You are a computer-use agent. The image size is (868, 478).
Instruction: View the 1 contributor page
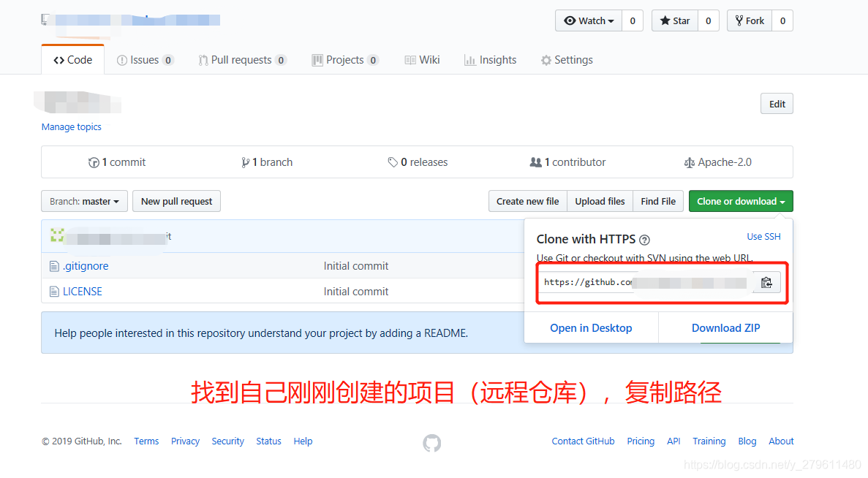click(x=567, y=162)
